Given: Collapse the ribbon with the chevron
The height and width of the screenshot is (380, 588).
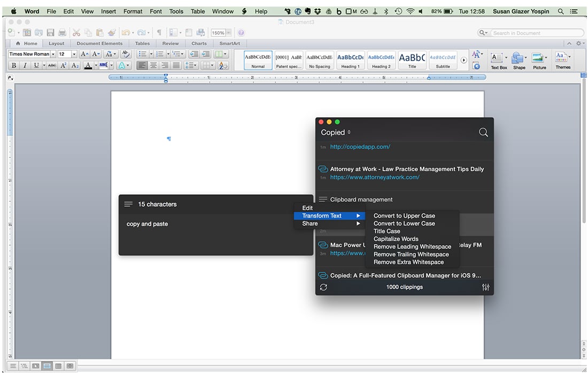Looking at the screenshot, I should point(569,43).
